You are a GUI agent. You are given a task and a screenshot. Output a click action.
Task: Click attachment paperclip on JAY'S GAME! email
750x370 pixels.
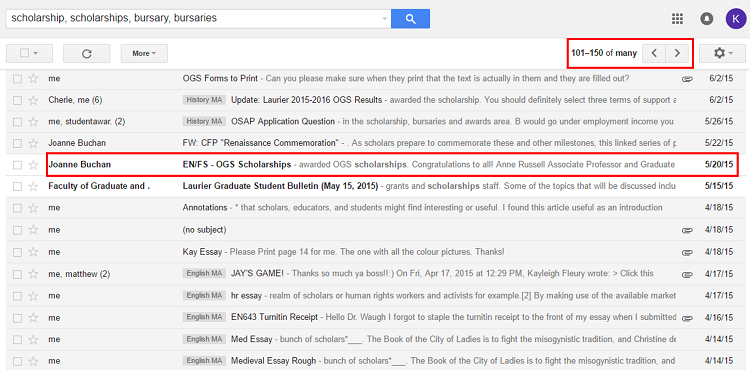(x=687, y=274)
